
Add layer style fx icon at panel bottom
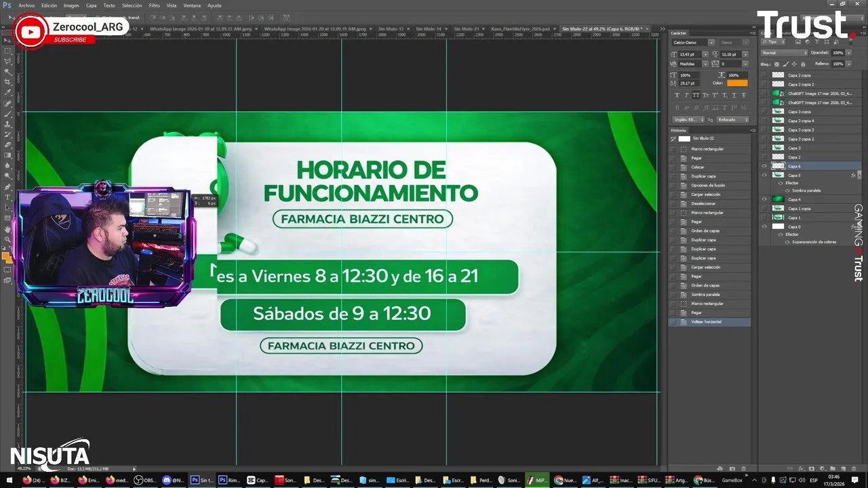click(801, 468)
